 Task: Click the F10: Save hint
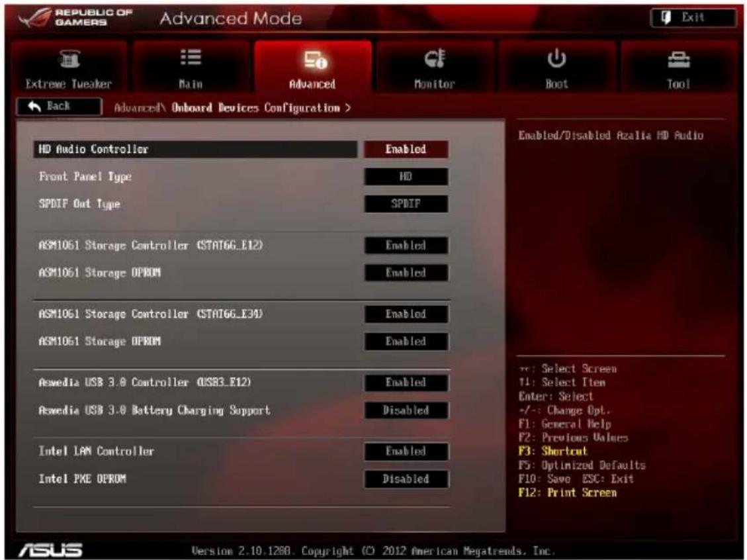point(545,479)
